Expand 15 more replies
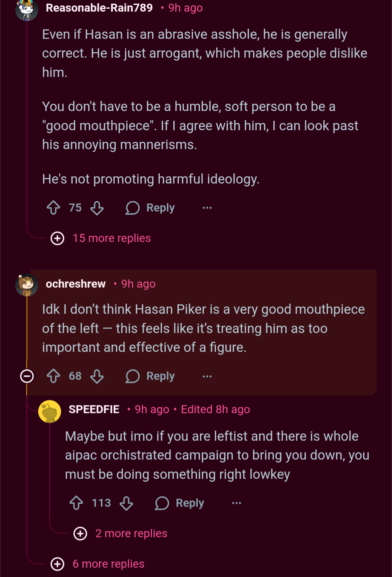 pos(101,238)
